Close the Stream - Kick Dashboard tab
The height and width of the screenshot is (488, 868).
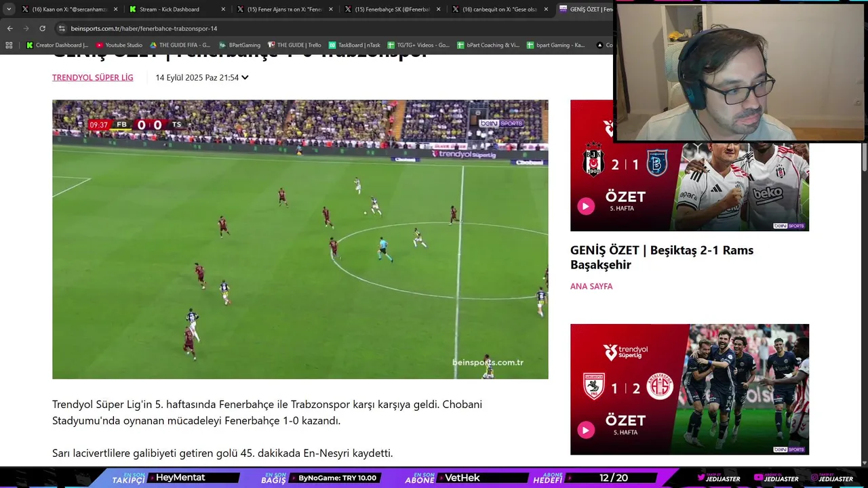tap(222, 9)
